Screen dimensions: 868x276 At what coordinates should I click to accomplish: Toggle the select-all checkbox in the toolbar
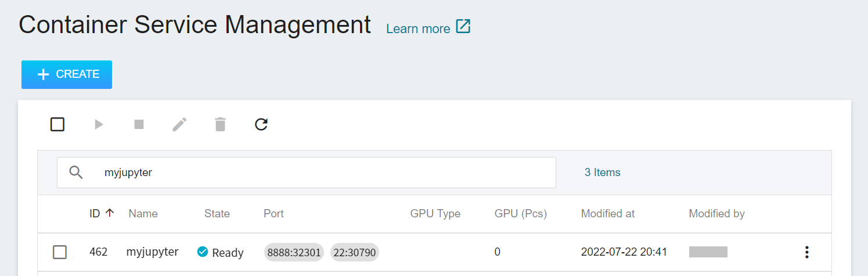coord(57,124)
